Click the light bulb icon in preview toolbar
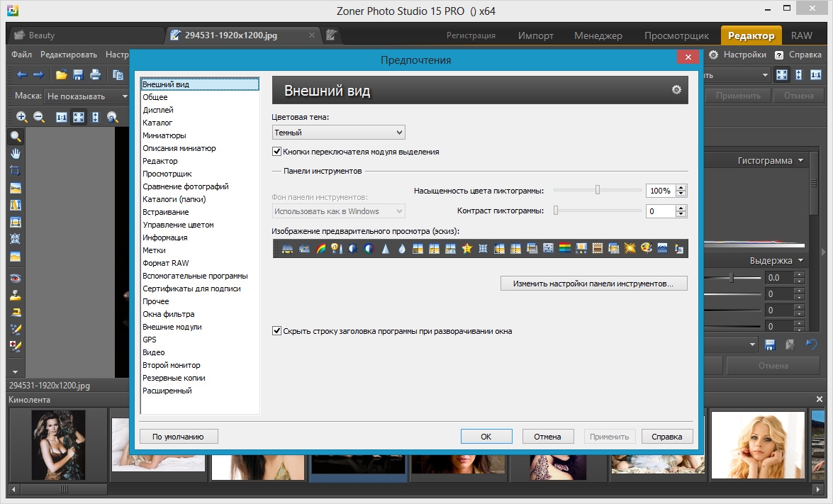The height and width of the screenshot is (504, 833). [336, 248]
